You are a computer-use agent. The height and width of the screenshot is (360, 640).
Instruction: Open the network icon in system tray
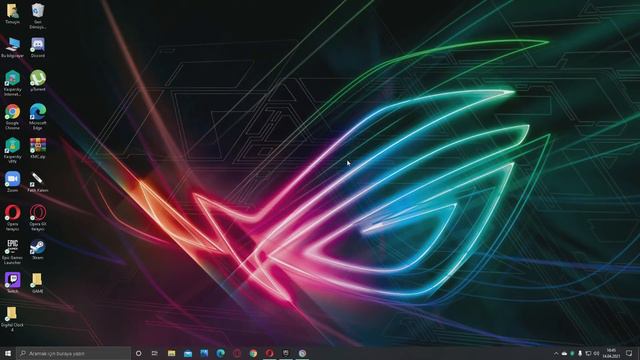click(x=588, y=353)
